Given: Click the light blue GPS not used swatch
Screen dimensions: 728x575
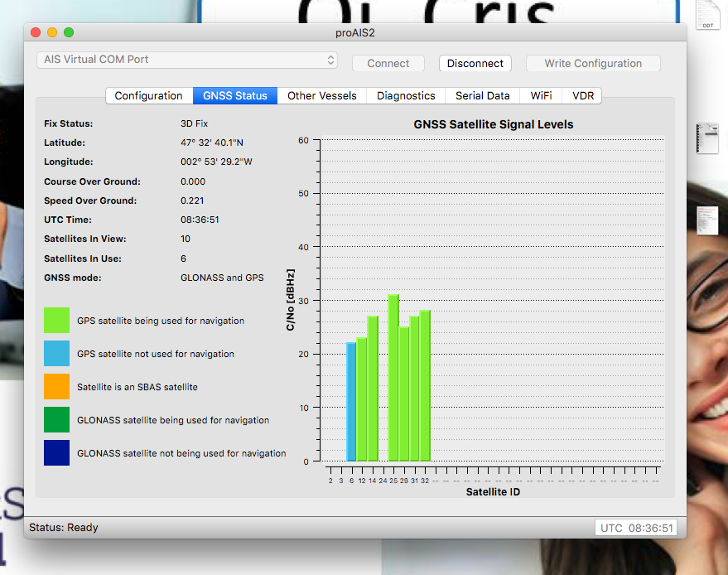Looking at the screenshot, I should point(56,354).
